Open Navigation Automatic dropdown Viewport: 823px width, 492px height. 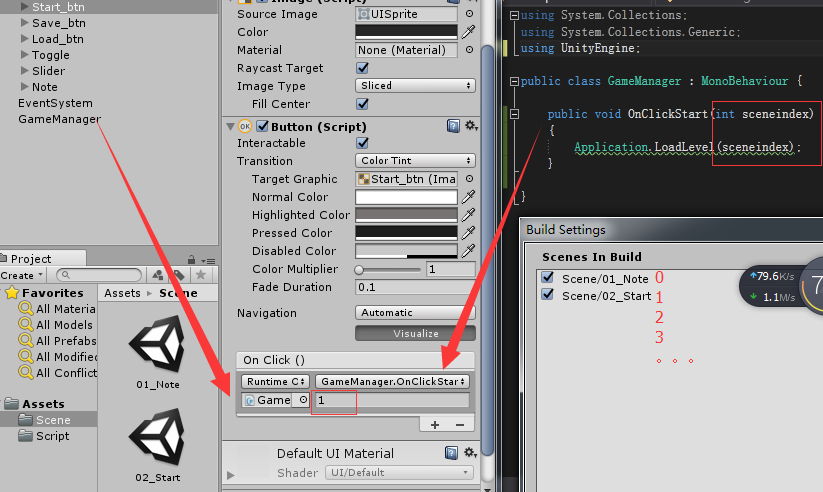pos(415,312)
